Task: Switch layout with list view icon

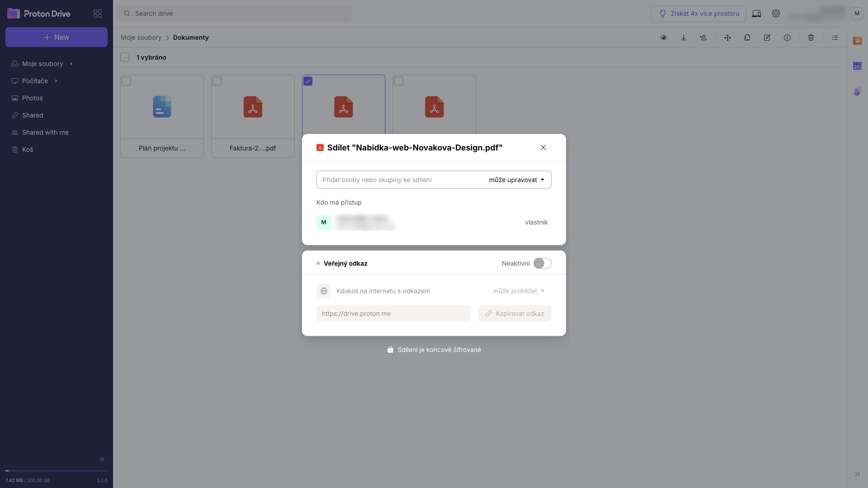Action: pos(835,38)
